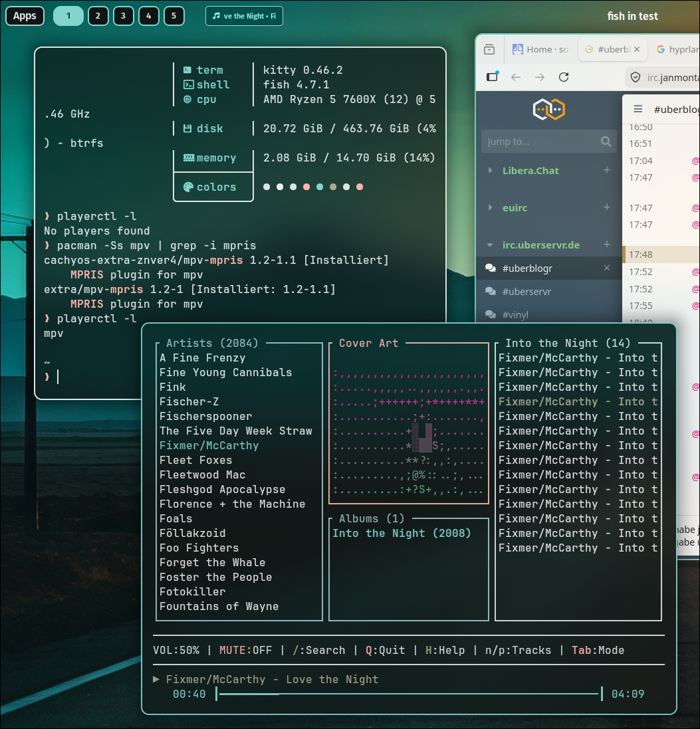Image resolution: width=700 pixels, height=729 pixels.
Task: Collapse the irc.uberservr.de network
Action: [x=490, y=245]
